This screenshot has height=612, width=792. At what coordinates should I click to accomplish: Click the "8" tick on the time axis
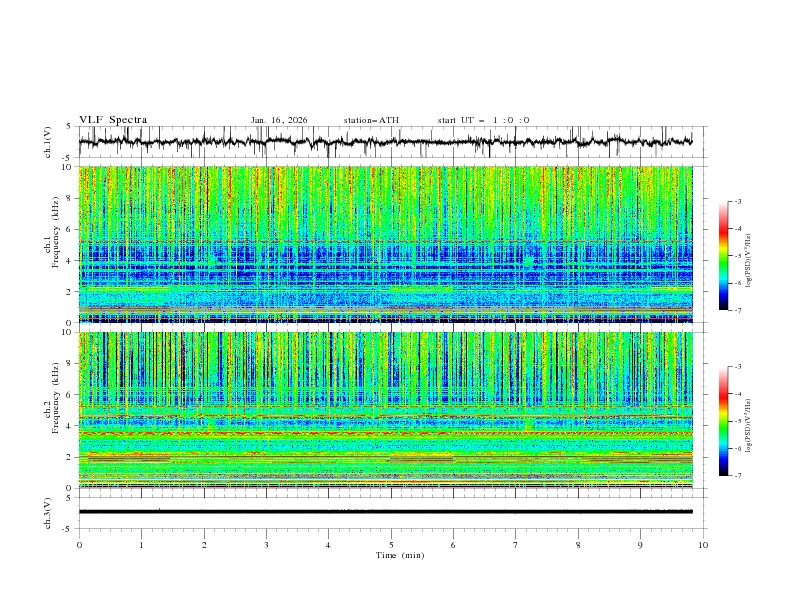click(578, 545)
